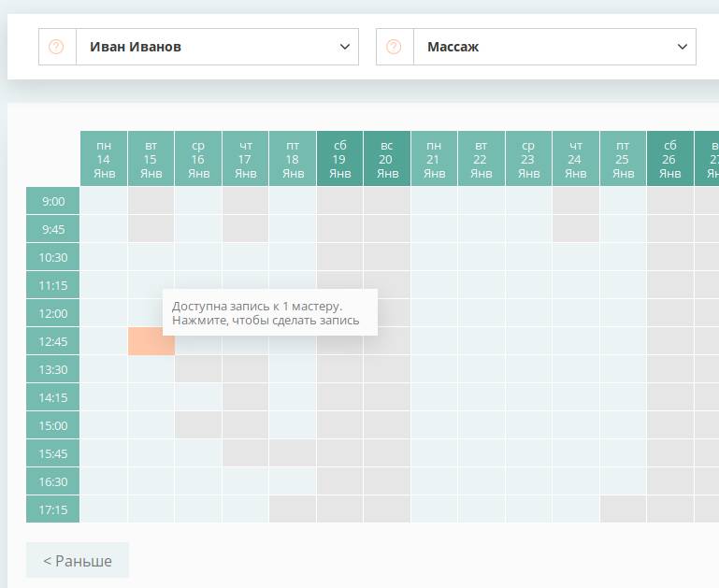Book the 15:00 slot on чт 24 Янв
This screenshot has height=588, width=719.
point(575,424)
